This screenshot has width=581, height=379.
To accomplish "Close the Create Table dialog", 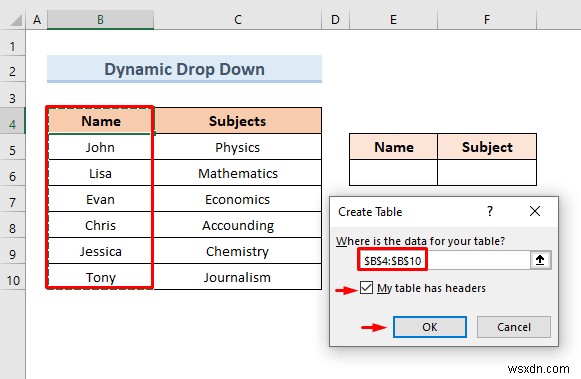I will tap(535, 211).
